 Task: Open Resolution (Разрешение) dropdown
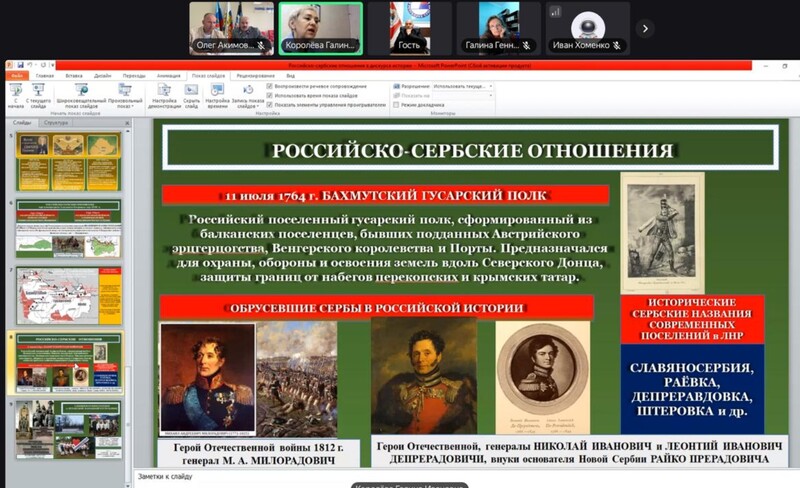pyautogui.click(x=463, y=86)
